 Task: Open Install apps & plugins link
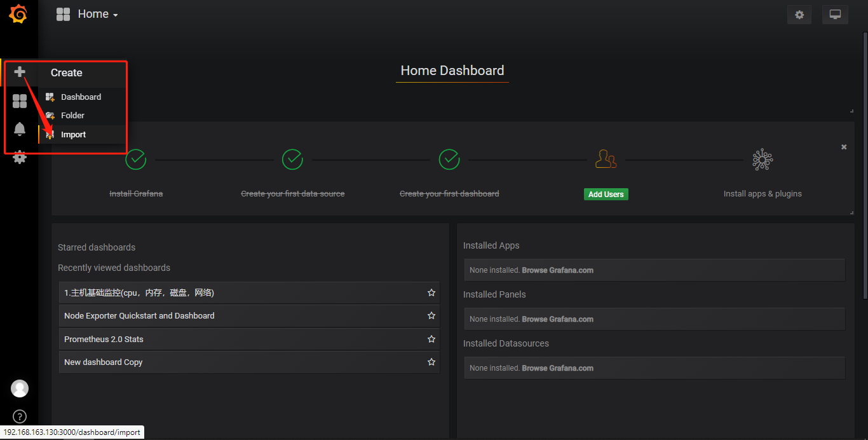763,194
